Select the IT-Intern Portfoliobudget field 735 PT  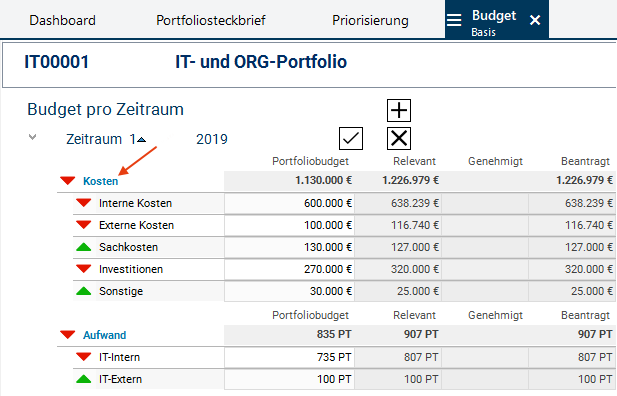pos(289,357)
